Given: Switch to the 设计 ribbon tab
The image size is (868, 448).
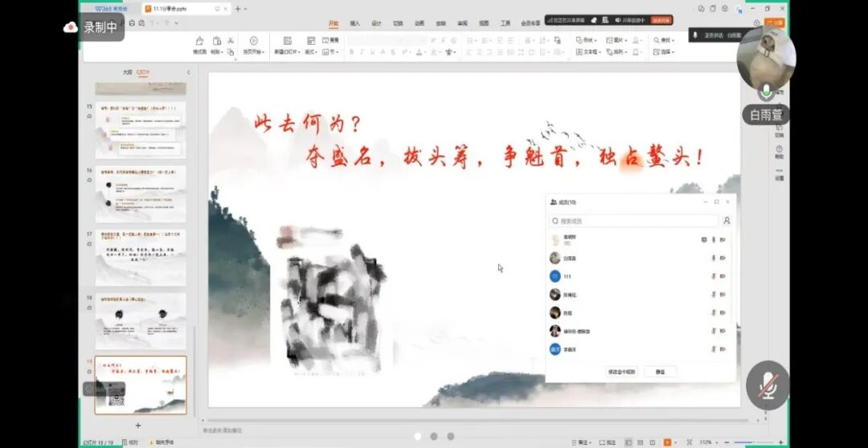Looking at the screenshot, I should [x=376, y=23].
